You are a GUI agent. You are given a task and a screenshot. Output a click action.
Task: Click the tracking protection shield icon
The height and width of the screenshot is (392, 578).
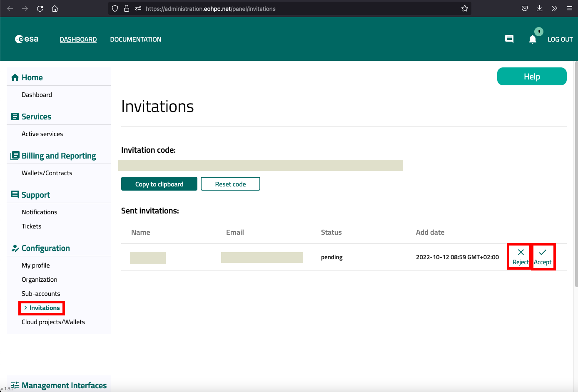pyautogui.click(x=115, y=8)
